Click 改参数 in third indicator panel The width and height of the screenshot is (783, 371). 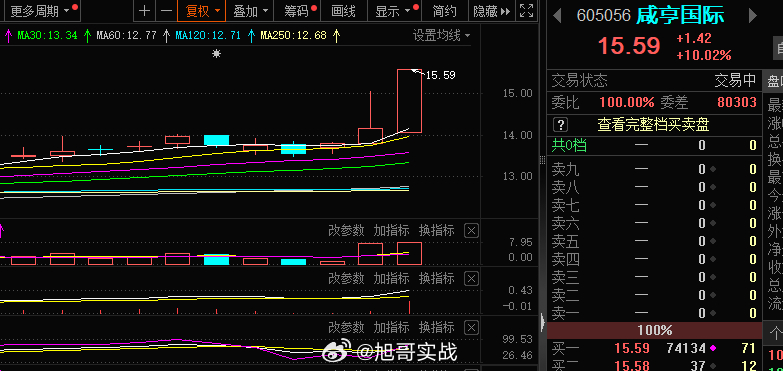point(346,327)
